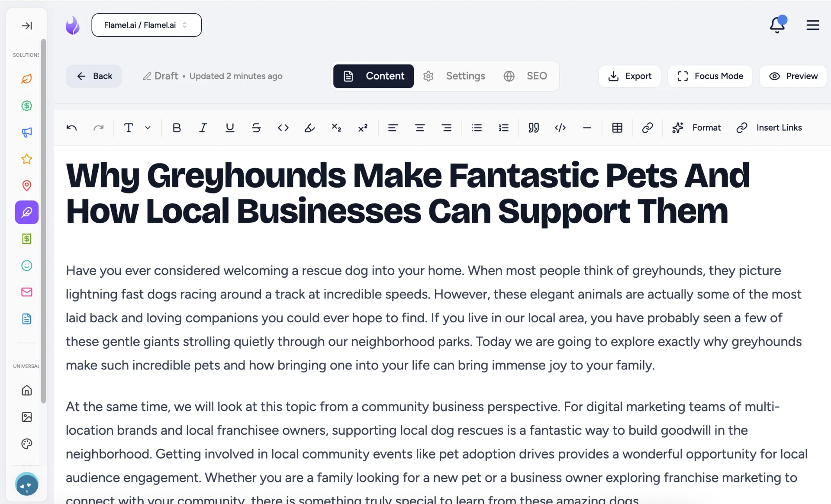Open the Flamel.ai workspace switcher
This screenshot has height=504, width=831.
(146, 25)
